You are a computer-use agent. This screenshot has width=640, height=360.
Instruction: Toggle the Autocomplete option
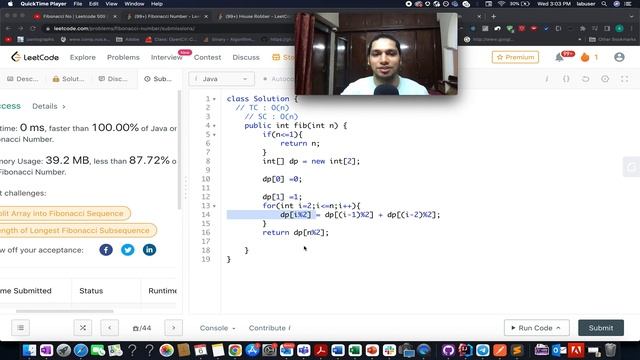coord(278,79)
